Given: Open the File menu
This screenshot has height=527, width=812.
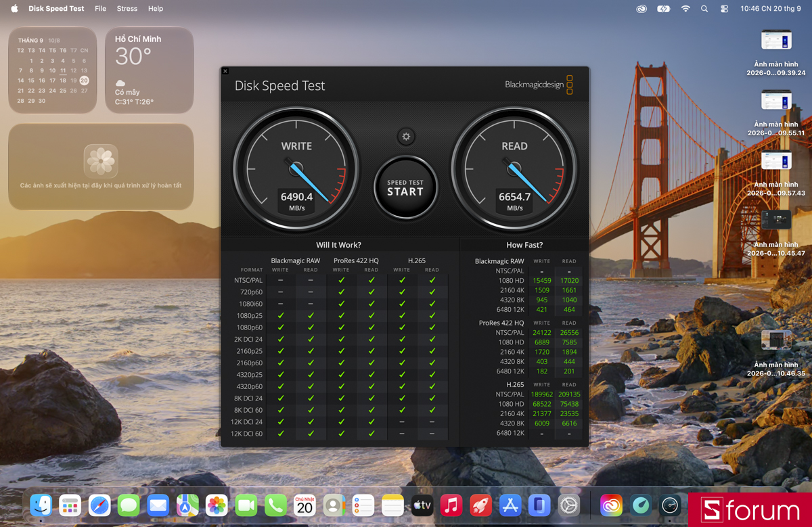Looking at the screenshot, I should point(100,9).
